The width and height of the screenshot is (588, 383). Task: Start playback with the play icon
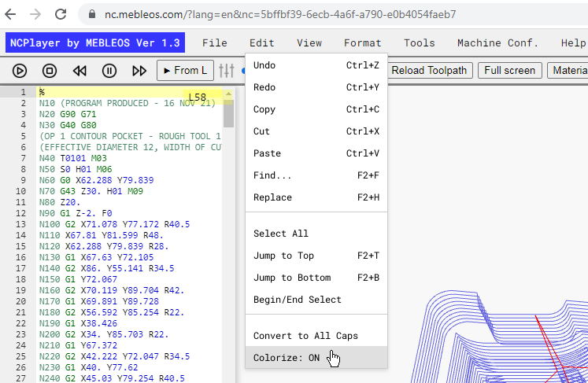coord(20,71)
